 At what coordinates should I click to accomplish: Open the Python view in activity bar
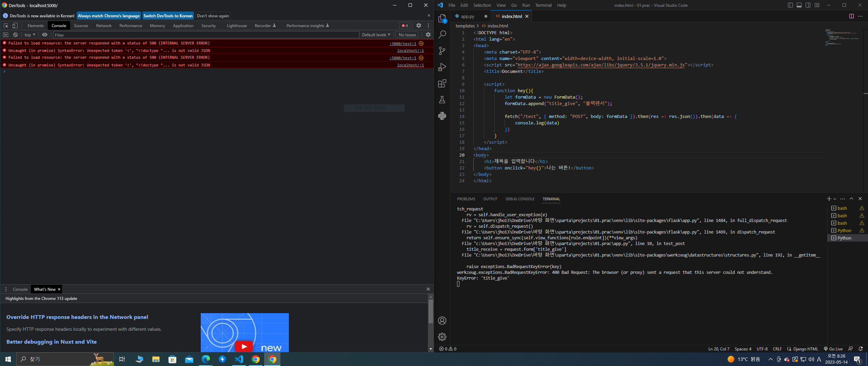click(442, 116)
